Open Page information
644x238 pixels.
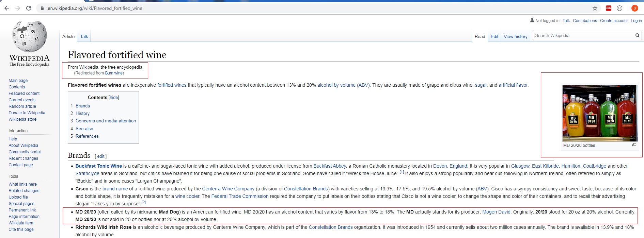click(x=24, y=217)
